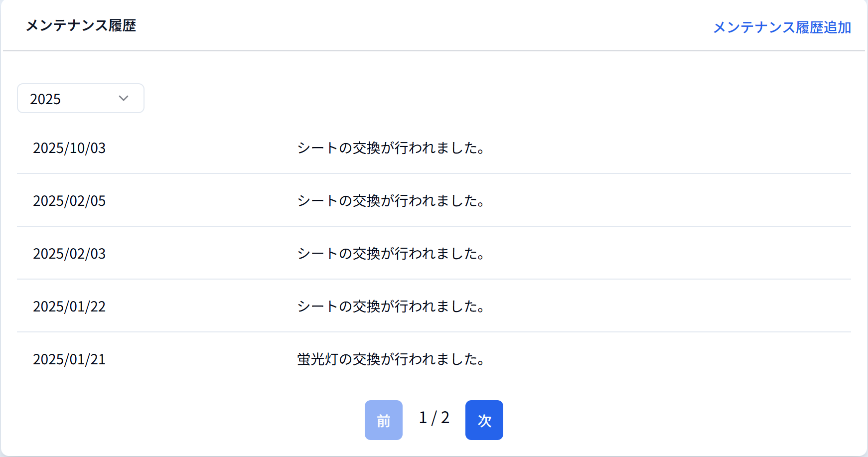Click the add maintenance history link at top right
This screenshot has width=868, height=457.
(782, 28)
